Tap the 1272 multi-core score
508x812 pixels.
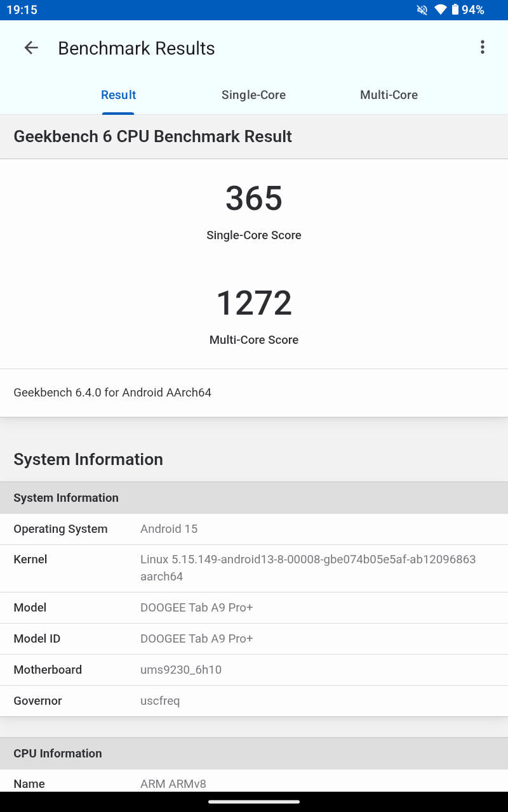254,303
